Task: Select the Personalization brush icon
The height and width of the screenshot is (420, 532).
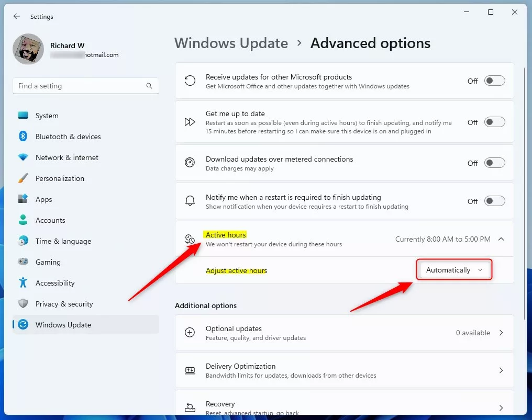Action: click(23, 178)
